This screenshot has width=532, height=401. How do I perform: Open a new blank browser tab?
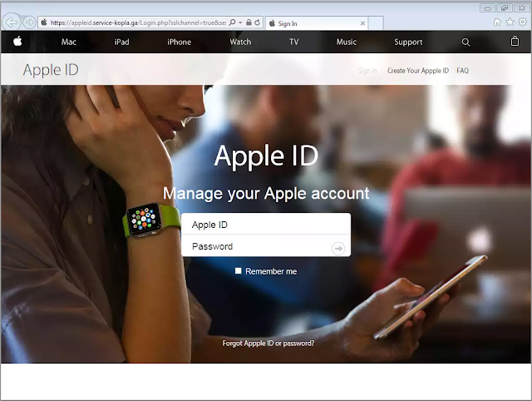pyautogui.click(x=376, y=23)
